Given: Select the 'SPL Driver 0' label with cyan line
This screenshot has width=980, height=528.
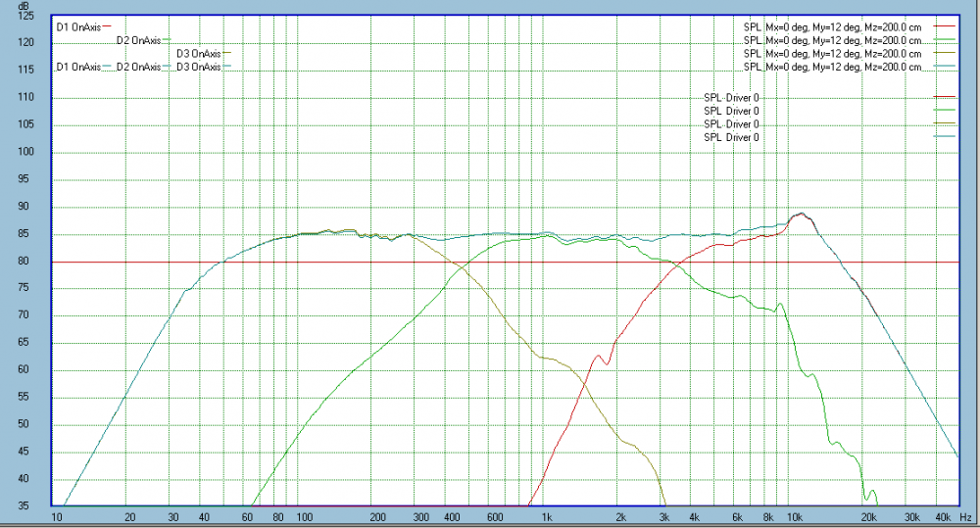Looking at the screenshot, I should [x=731, y=137].
